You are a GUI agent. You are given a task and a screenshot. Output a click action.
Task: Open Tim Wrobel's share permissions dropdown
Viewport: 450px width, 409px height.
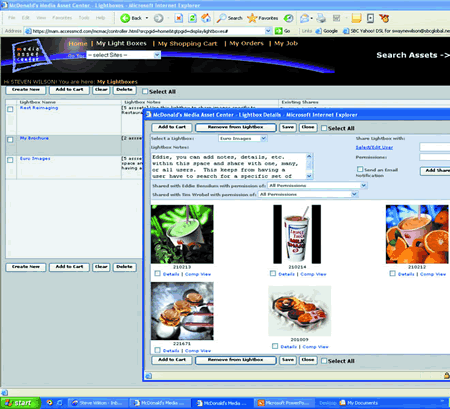[308, 194]
